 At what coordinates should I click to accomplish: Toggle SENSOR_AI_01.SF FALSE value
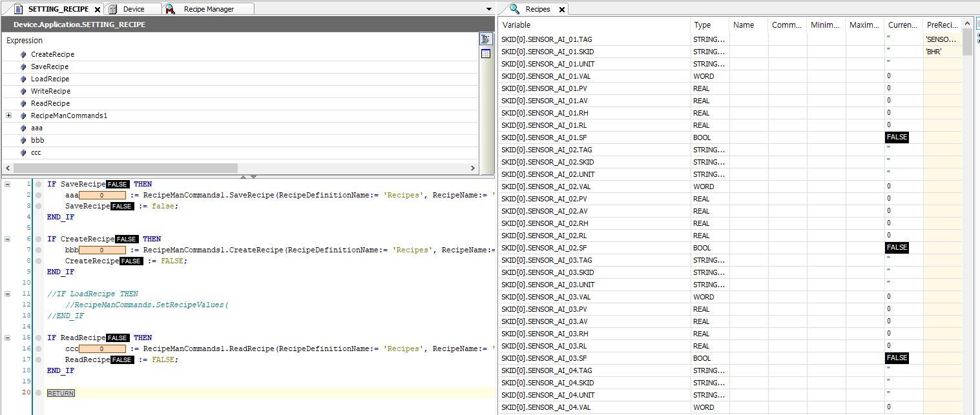[897, 137]
